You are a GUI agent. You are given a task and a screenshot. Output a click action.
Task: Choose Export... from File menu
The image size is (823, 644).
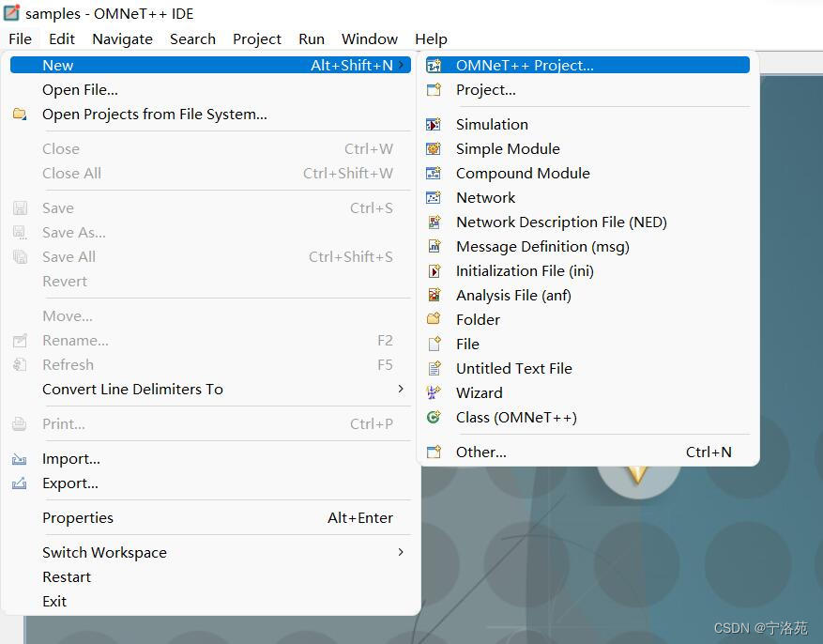pos(210,483)
